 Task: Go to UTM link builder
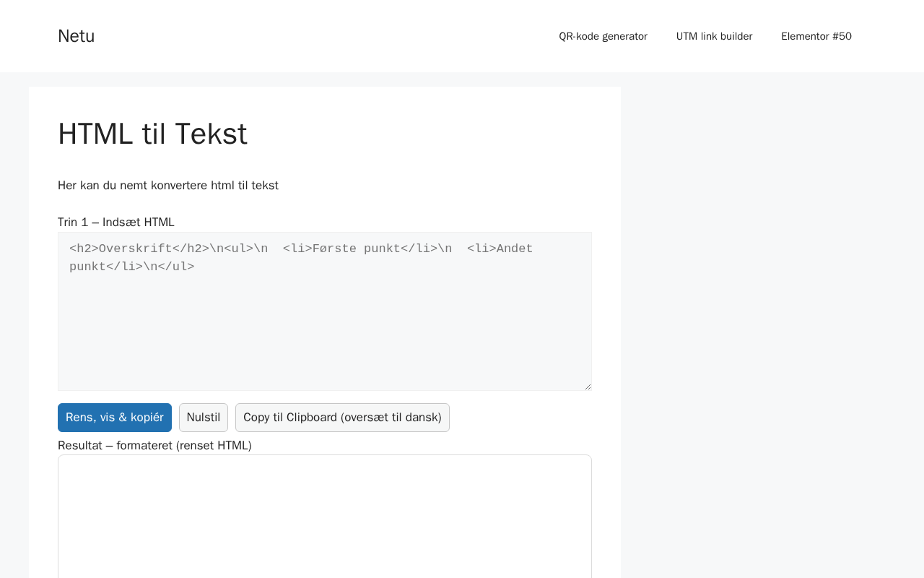714,36
